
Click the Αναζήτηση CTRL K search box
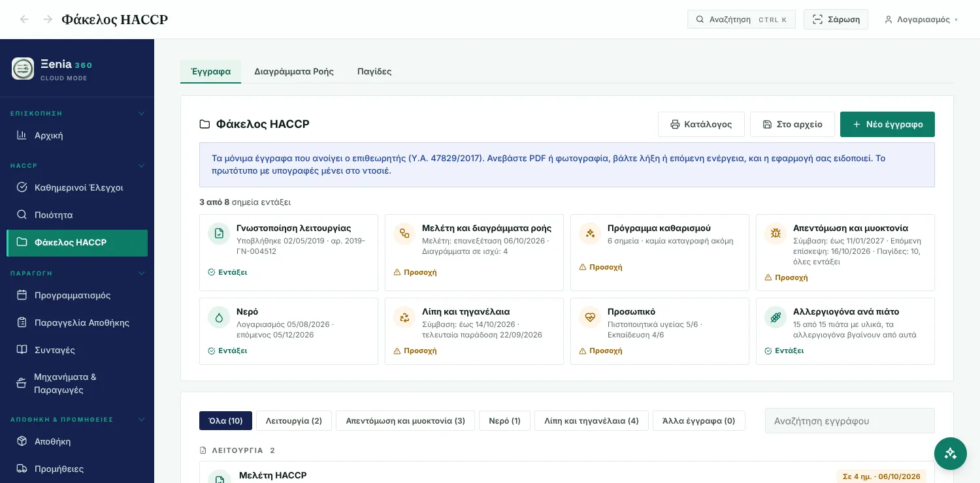pyautogui.click(x=742, y=20)
